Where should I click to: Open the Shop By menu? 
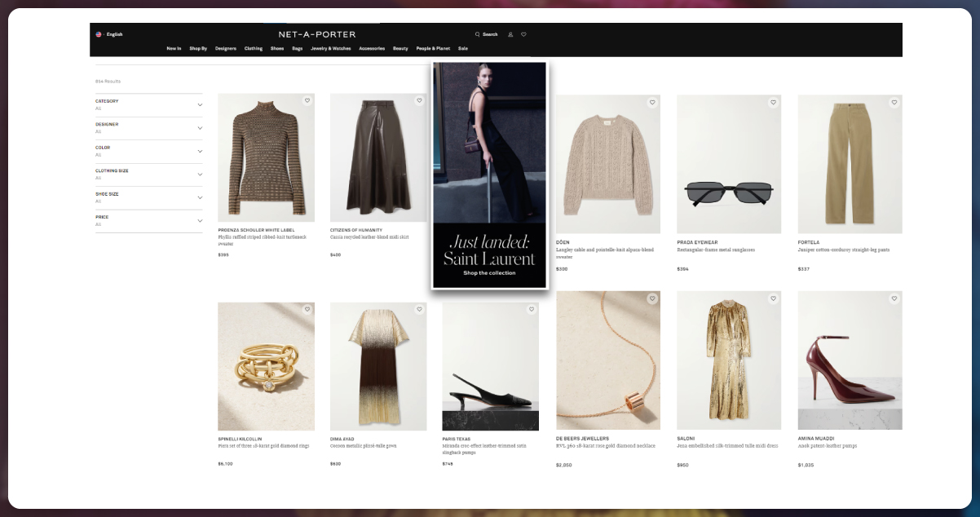click(x=198, y=48)
